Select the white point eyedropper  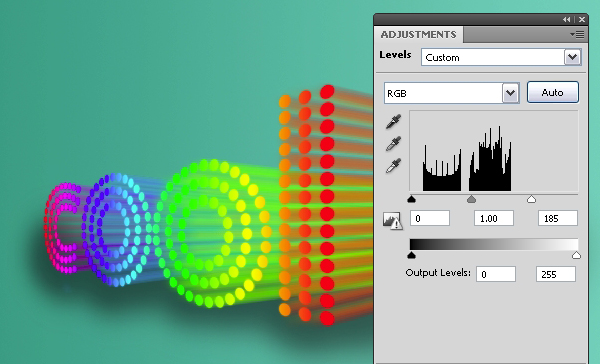click(393, 166)
